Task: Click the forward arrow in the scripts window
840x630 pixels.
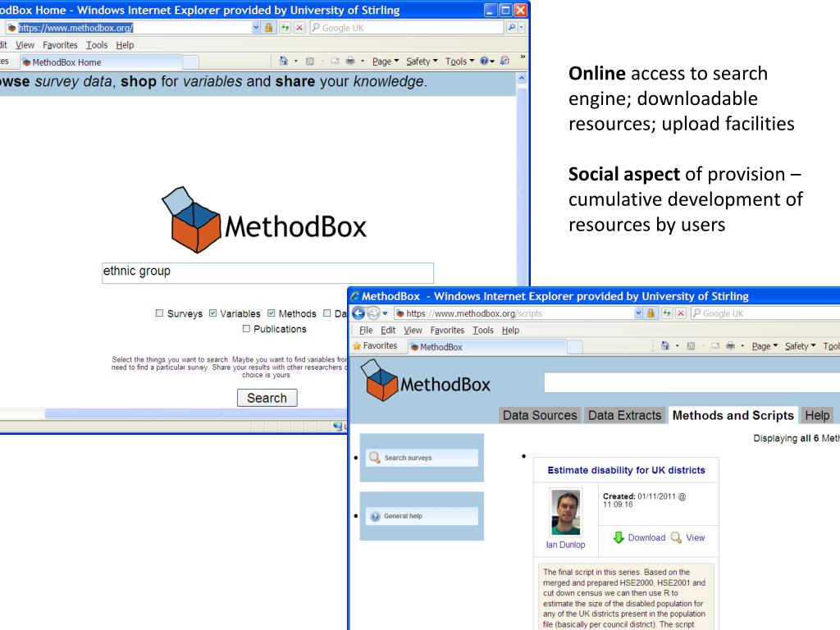Action: [x=373, y=313]
